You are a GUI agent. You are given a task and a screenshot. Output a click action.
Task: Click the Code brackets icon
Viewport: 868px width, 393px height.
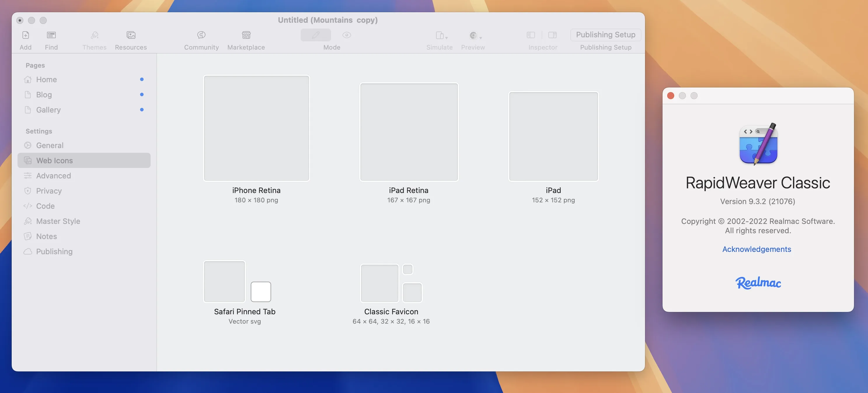(28, 206)
